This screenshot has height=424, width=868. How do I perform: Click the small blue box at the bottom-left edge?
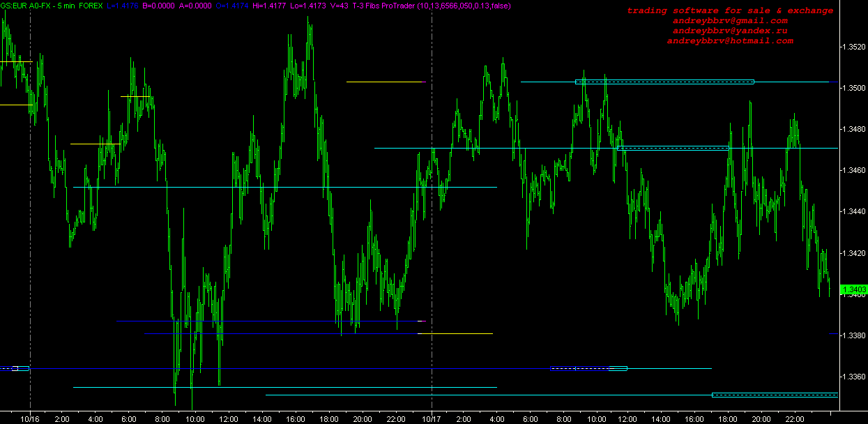coord(20,368)
